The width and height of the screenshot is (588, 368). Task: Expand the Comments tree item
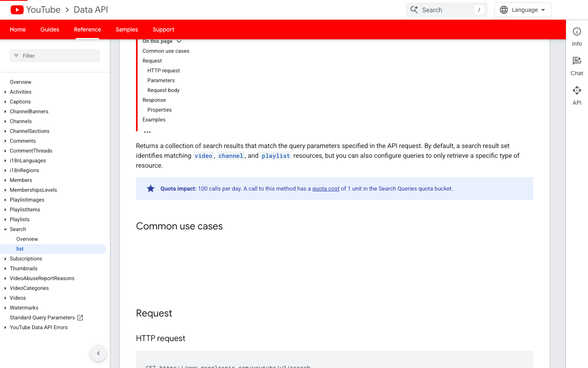tap(5, 141)
